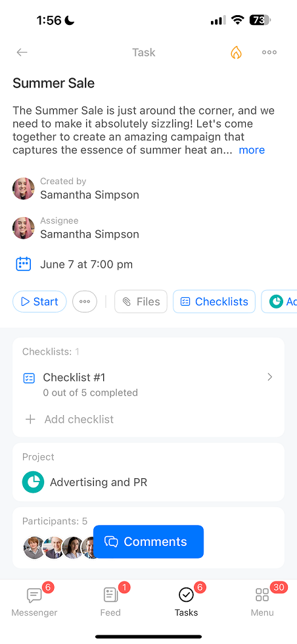This screenshot has height=644, width=297.
Task: Tap the first participant avatar
Action: pos(34,547)
